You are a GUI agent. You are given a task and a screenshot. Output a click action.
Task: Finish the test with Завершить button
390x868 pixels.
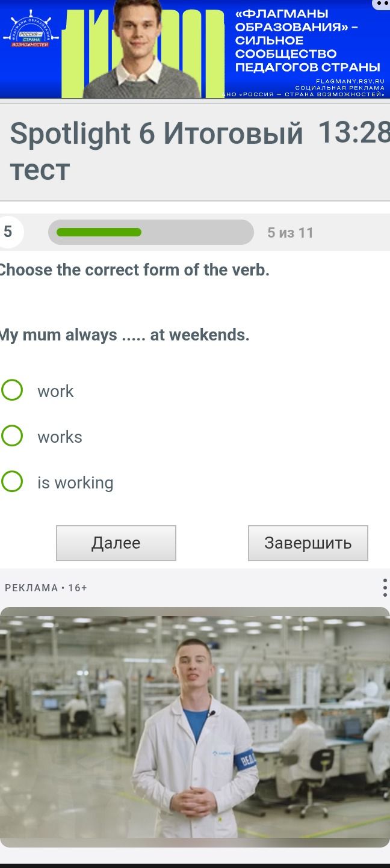point(308,543)
